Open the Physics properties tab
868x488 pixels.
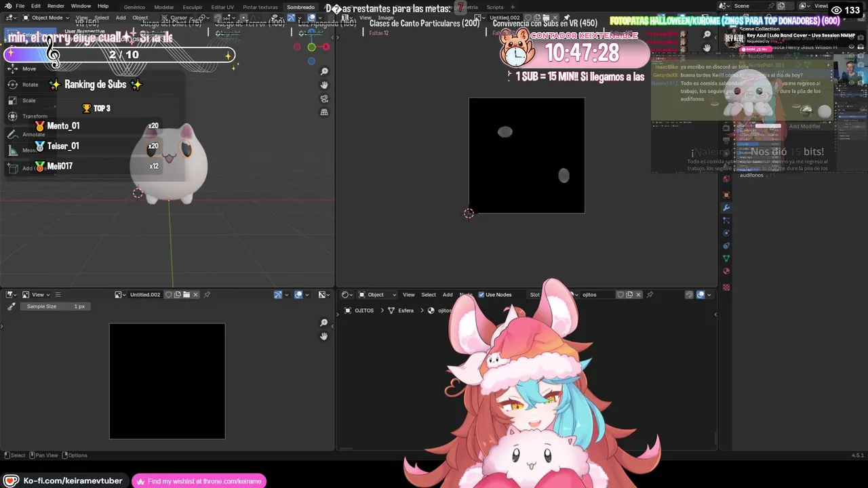point(726,233)
